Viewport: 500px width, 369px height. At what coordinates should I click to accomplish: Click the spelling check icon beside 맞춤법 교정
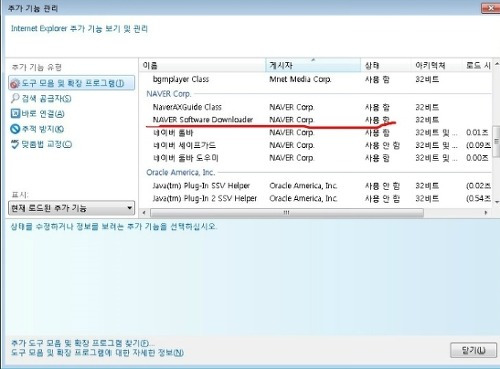point(15,144)
